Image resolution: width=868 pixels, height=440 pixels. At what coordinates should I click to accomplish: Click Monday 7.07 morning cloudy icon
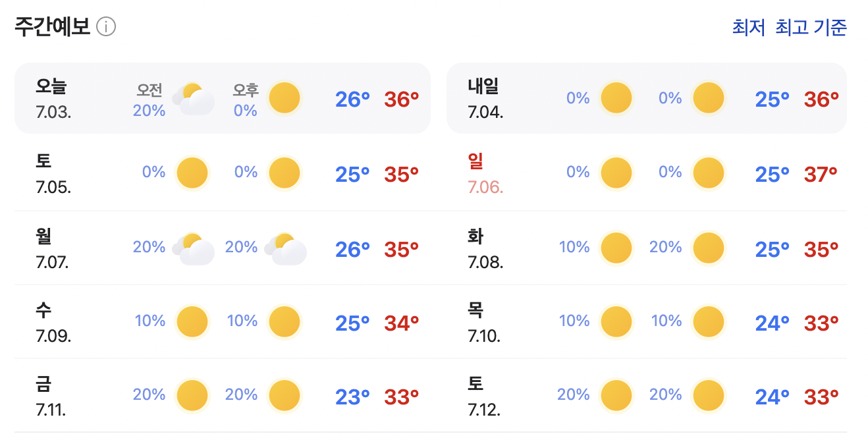pyautogui.click(x=193, y=248)
